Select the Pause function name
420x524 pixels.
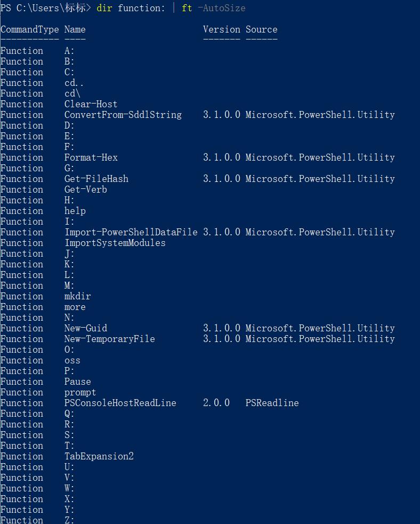coord(77,382)
